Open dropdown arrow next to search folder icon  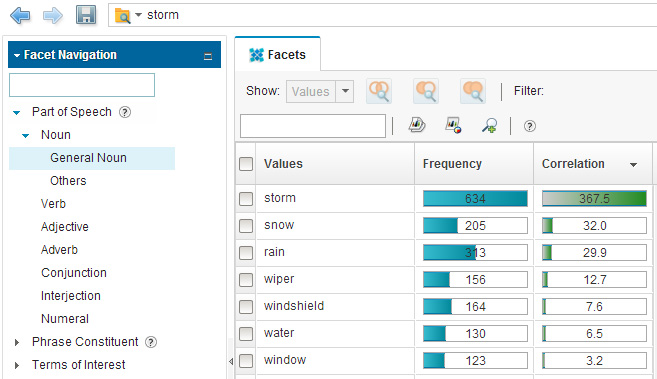(138, 15)
